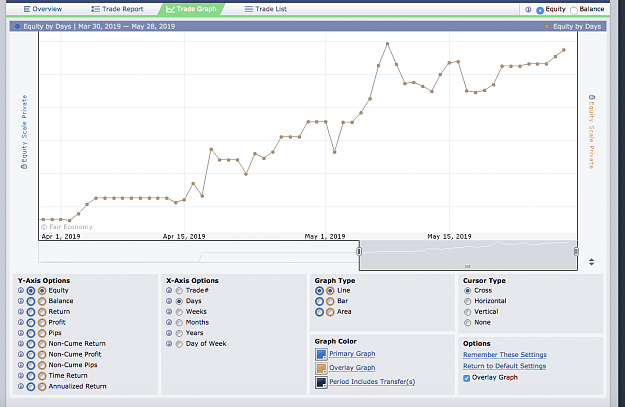Switch to the Trade Report tab
Viewport: 625px width, 407px height.
[x=117, y=9]
